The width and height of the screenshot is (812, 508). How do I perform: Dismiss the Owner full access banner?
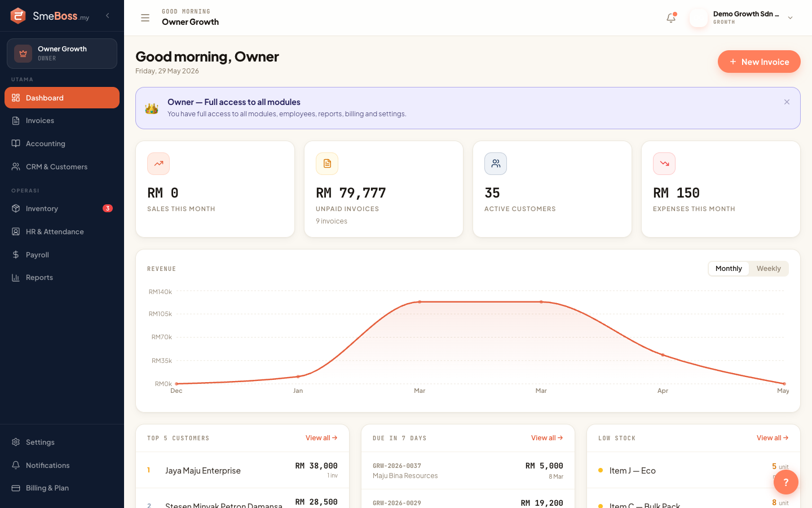click(x=787, y=102)
